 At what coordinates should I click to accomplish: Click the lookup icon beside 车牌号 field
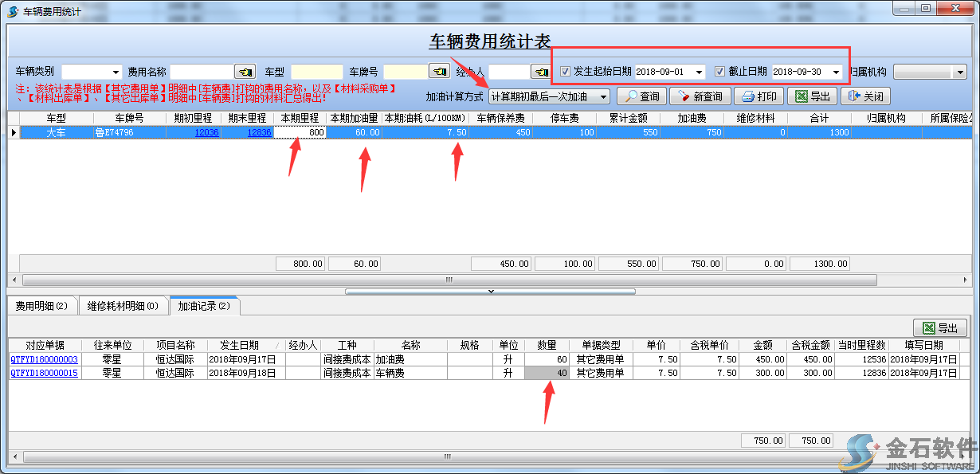(x=441, y=71)
